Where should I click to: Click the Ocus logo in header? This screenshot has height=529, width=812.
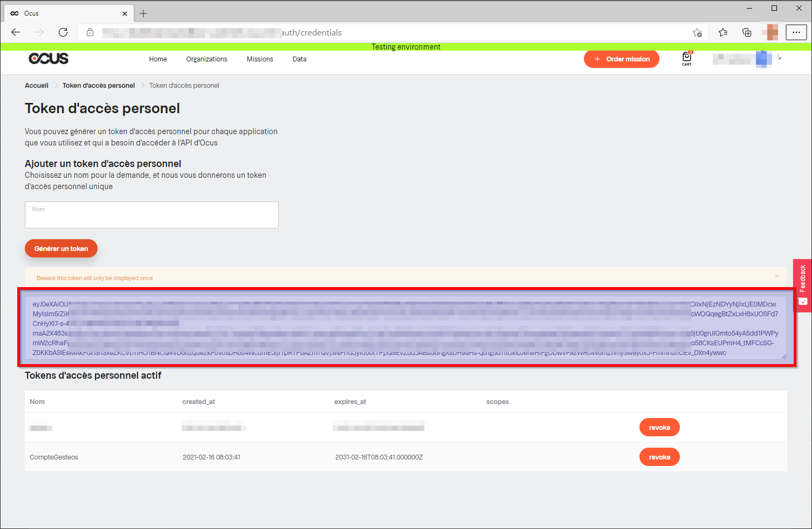coord(49,59)
